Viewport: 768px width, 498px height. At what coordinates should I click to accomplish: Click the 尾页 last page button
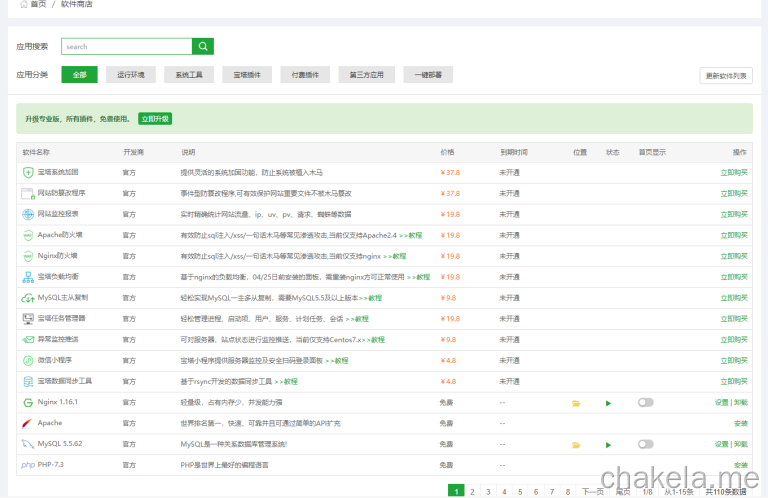[623, 492]
